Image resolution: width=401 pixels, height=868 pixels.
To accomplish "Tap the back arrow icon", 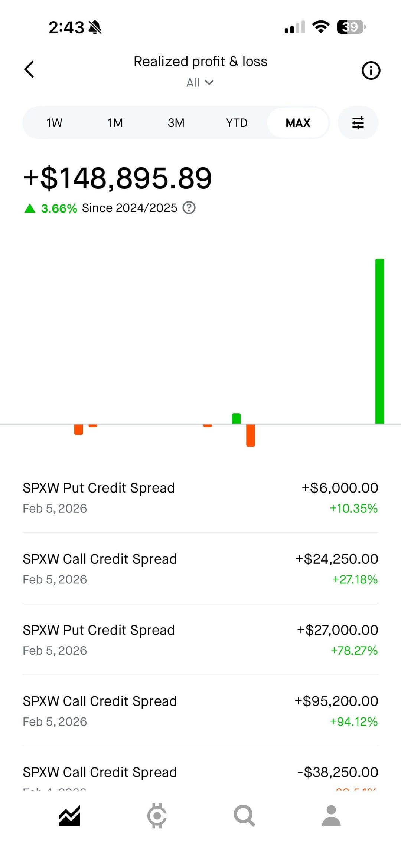I will pos(29,69).
